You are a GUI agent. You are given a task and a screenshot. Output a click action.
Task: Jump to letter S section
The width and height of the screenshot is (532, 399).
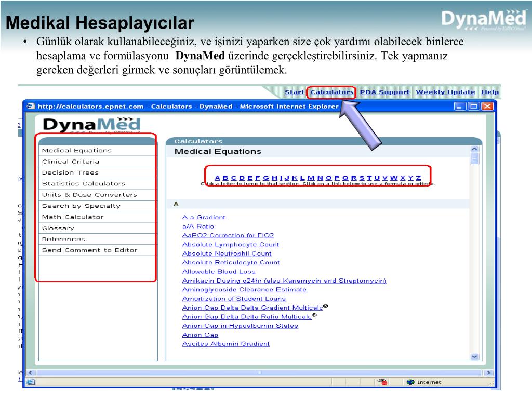(x=362, y=178)
